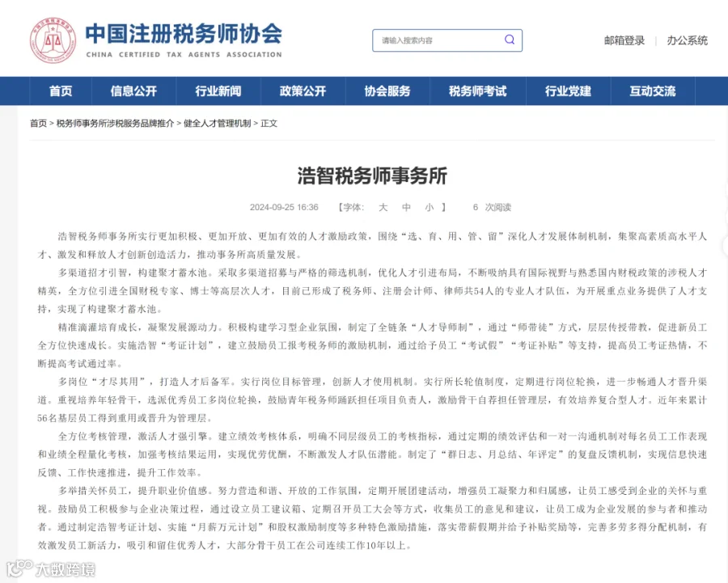Set font size to 大

(x=383, y=207)
